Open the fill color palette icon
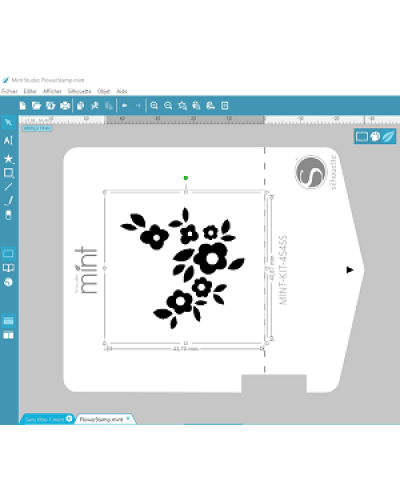Image resolution: width=400 pixels, height=500 pixels. point(375,136)
